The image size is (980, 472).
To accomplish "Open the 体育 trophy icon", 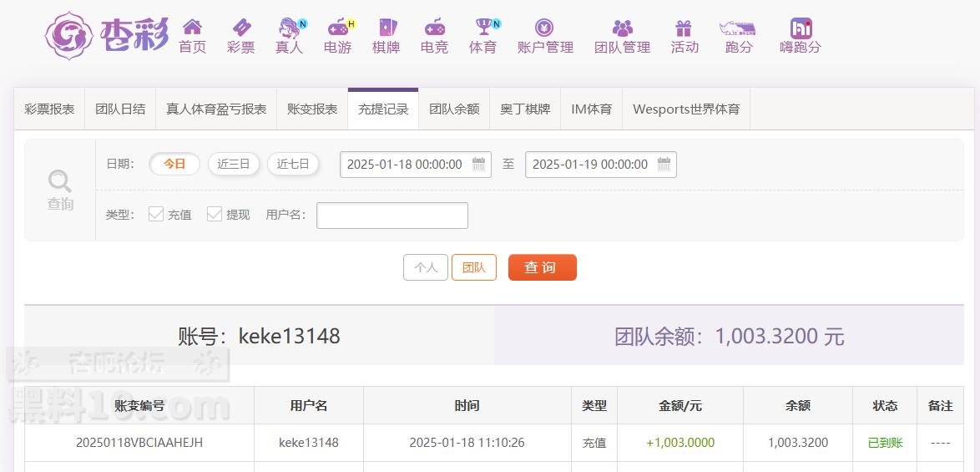I will pyautogui.click(x=484, y=27).
